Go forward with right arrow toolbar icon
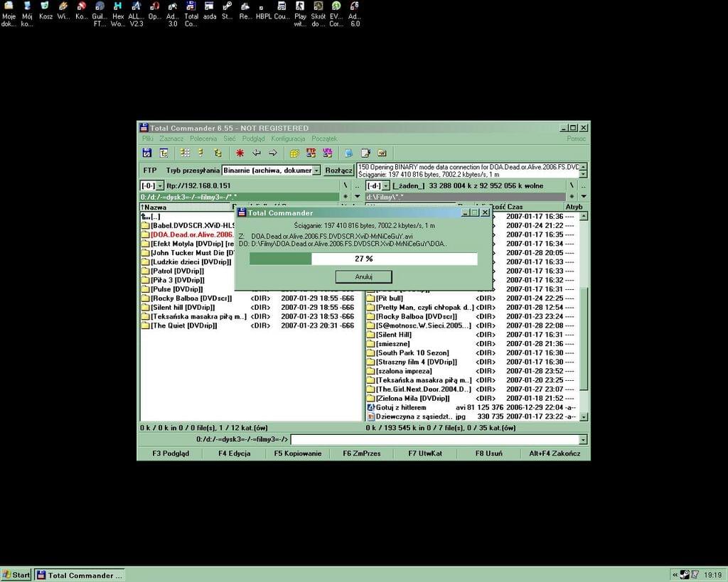Viewport: 728px width, 582px height. click(272, 153)
